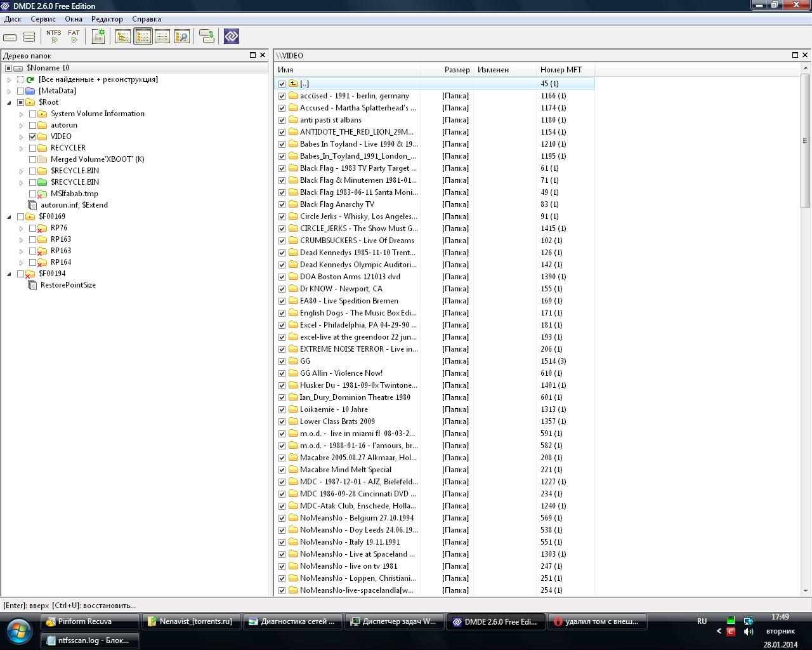
Task: Expand the RP76 tree node
Action: (22, 228)
